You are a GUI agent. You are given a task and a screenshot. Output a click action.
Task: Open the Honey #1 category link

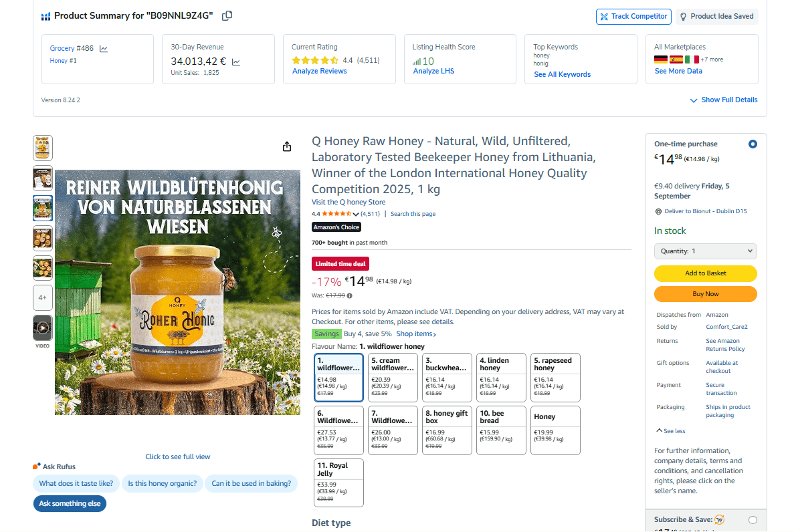(x=64, y=61)
